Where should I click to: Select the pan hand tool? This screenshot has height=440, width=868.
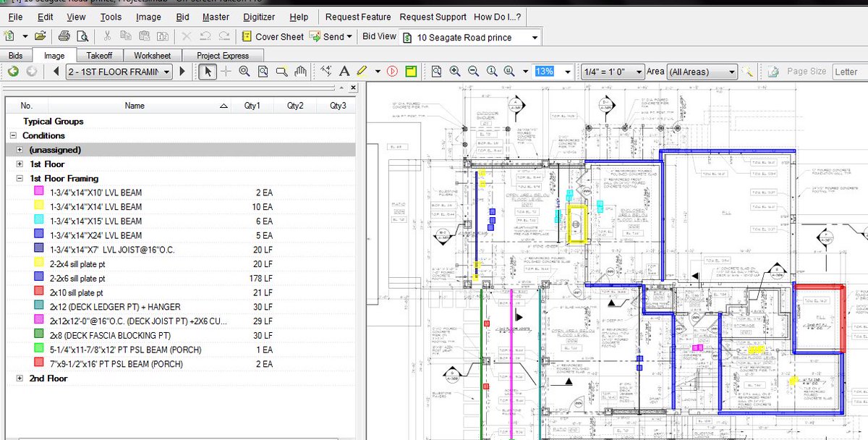tap(301, 72)
